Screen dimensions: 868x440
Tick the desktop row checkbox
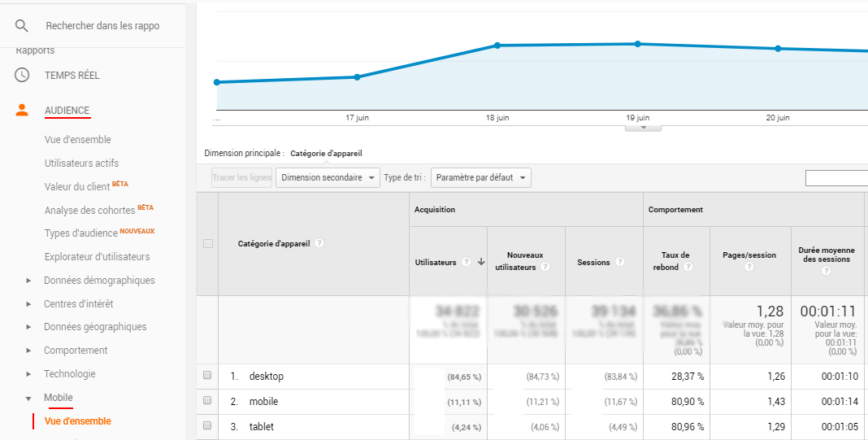coord(207,375)
